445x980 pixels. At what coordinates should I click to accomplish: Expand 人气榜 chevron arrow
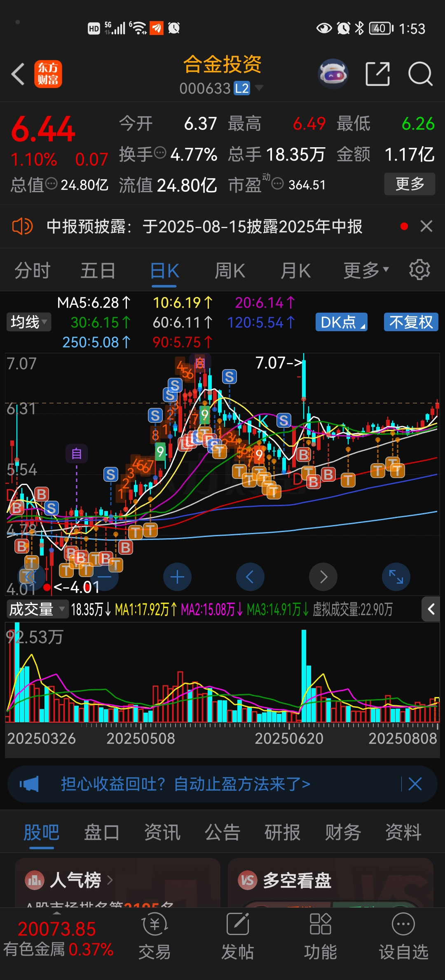pos(110,880)
